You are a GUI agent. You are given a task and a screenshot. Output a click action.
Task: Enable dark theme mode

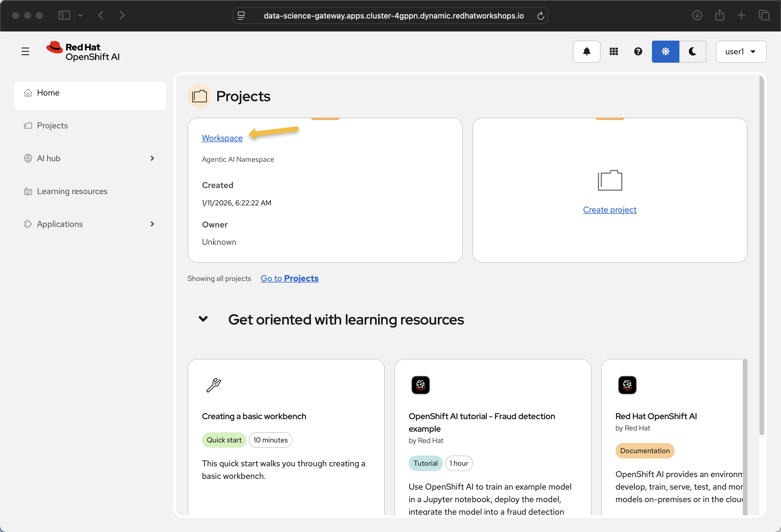pyautogui.click(x=693, y=51)
